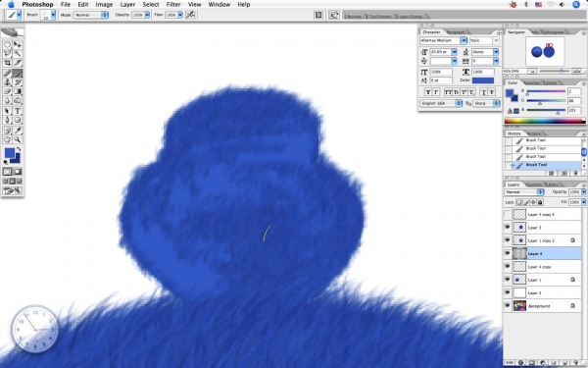Image resolution: width=588 pixels, height=368 pixels.
Task: Hide the Background layer eye icon
Action: tap(508, 305)
